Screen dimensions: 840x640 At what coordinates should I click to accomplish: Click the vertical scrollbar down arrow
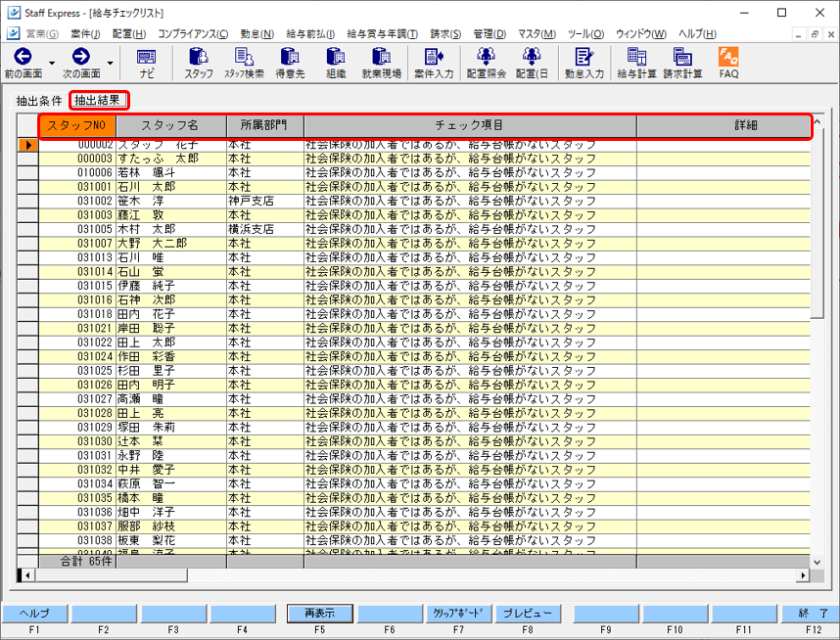coord(817,562)
